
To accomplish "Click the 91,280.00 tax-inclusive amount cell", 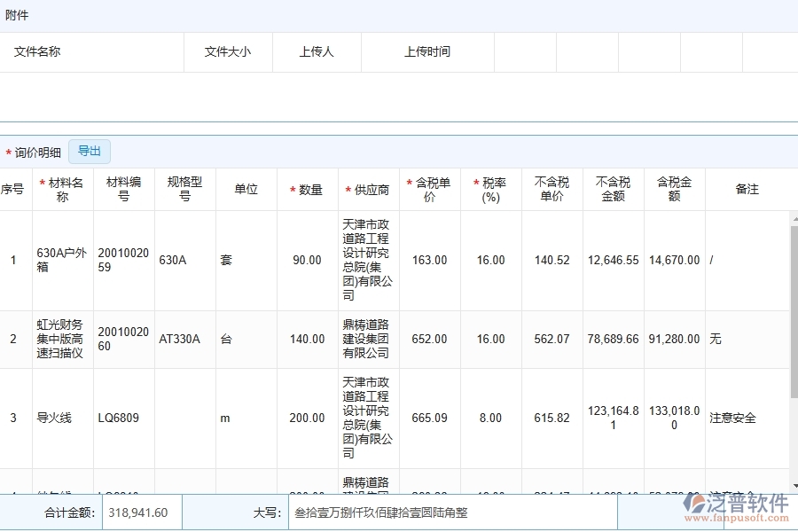I will point(674,340).
